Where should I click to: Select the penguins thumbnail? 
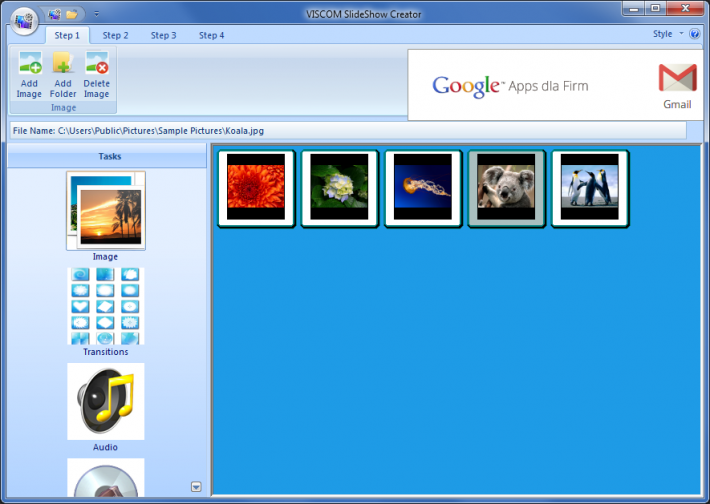pyautogui.click(x=590, y=188)
